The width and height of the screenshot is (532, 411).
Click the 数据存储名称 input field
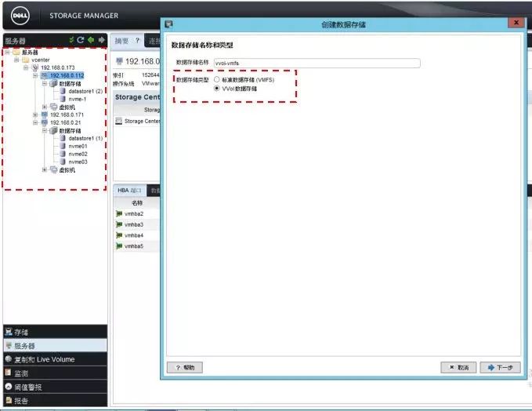tap(317, 64)
